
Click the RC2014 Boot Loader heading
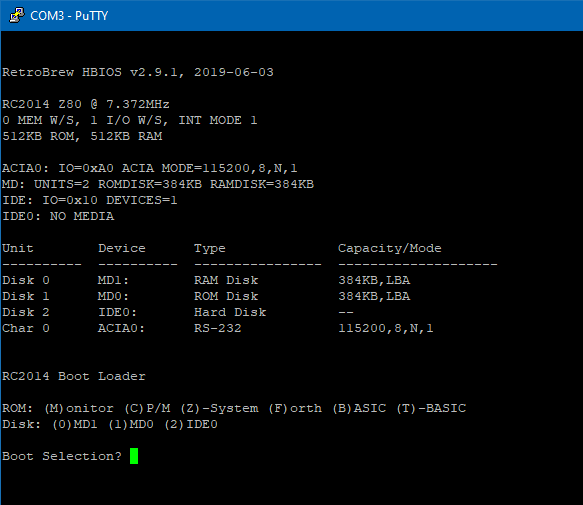(74, 376)
